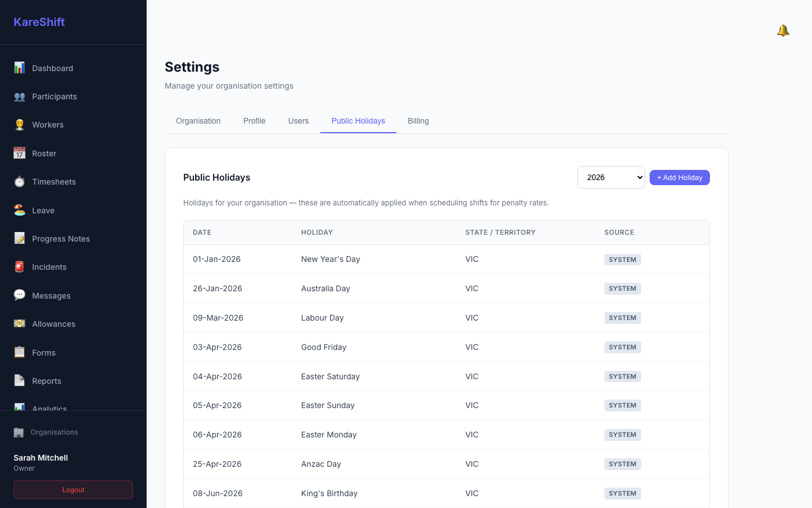812x508 pixels.
Task: Select the Anzac Day holiday name
Action: pyautogui.click(x=321, y=464)
